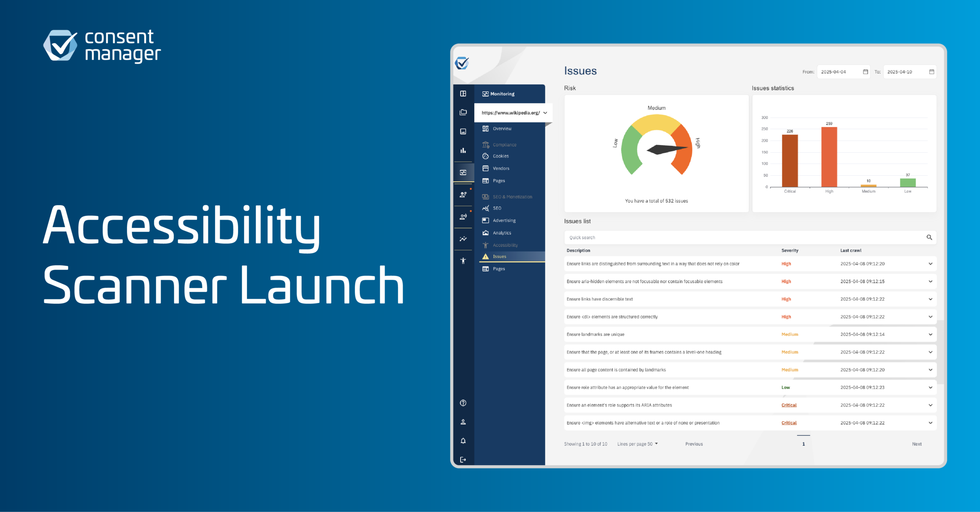The width and height of the screenshot is (980, 512).
Task: Click the consentmanager checkmark logo in the dashboard
Action: click(462, 63)
